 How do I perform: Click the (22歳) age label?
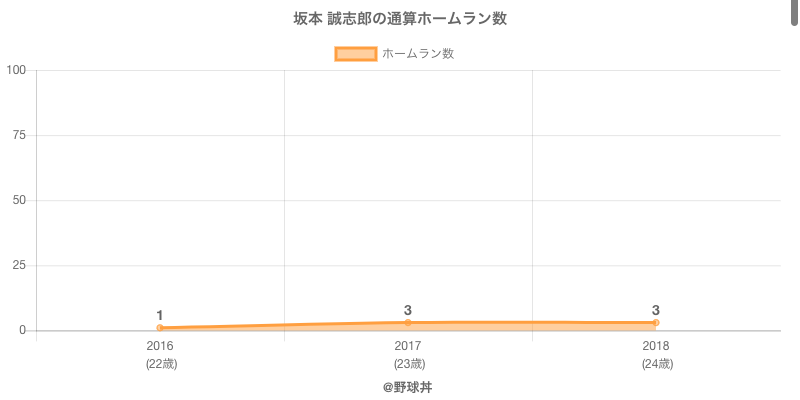160,364
